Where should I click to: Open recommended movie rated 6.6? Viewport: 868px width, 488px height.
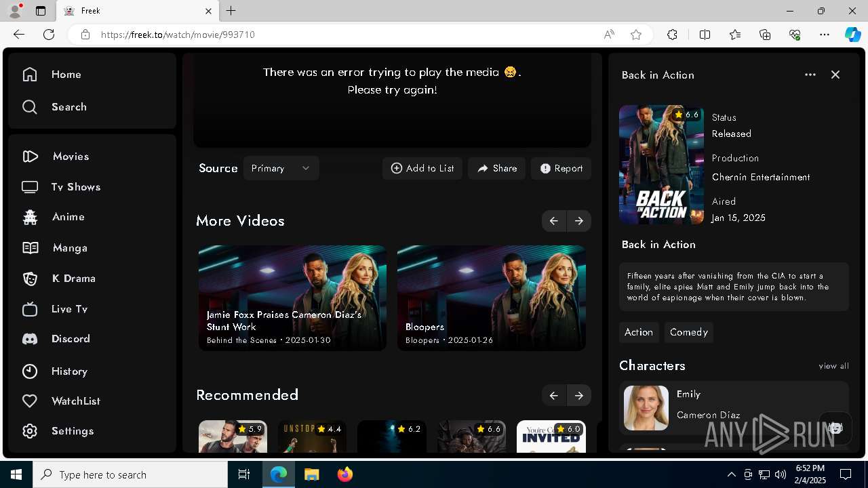471,436
